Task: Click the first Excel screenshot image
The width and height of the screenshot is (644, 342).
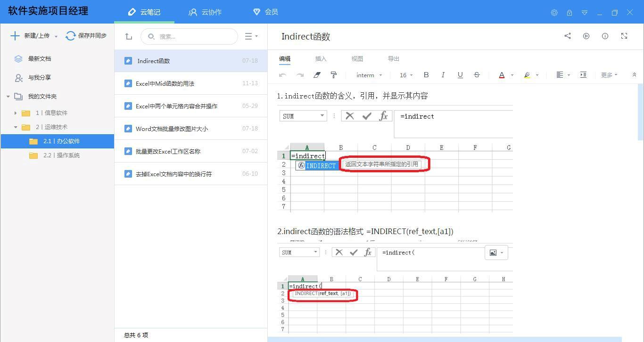Action: [395, 159]
